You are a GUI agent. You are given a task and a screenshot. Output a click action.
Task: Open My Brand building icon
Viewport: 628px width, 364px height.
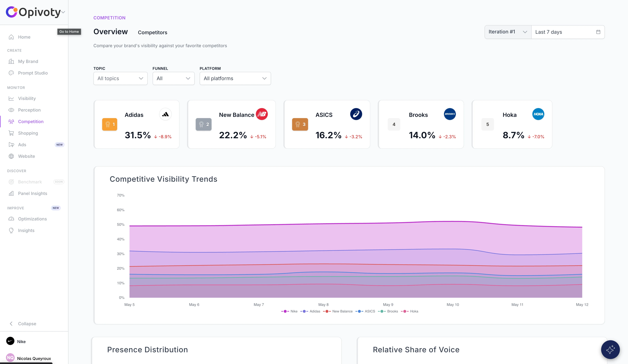coord(11,61)
